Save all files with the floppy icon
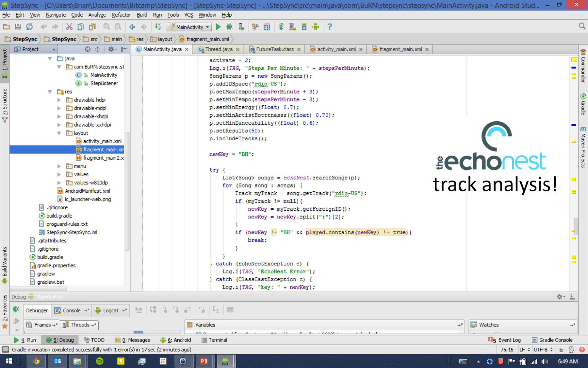588x368 pixels. coord(18,27)
